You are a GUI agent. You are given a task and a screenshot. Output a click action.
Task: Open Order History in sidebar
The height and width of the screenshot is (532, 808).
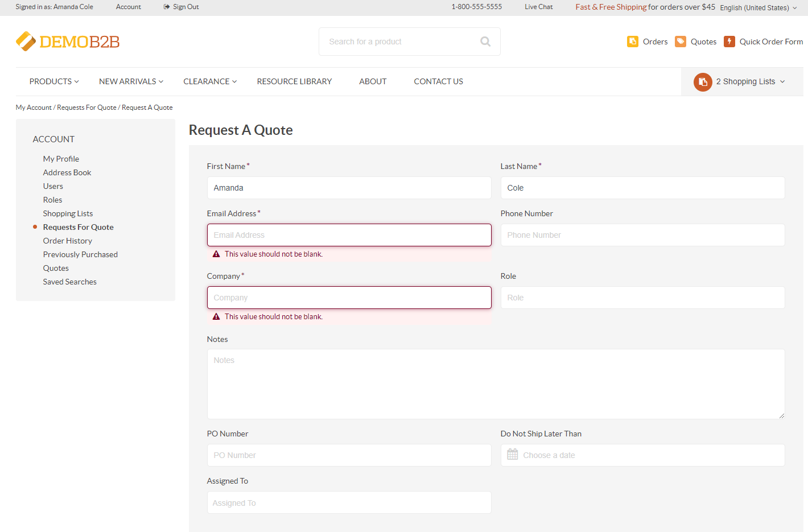point(68,241)
